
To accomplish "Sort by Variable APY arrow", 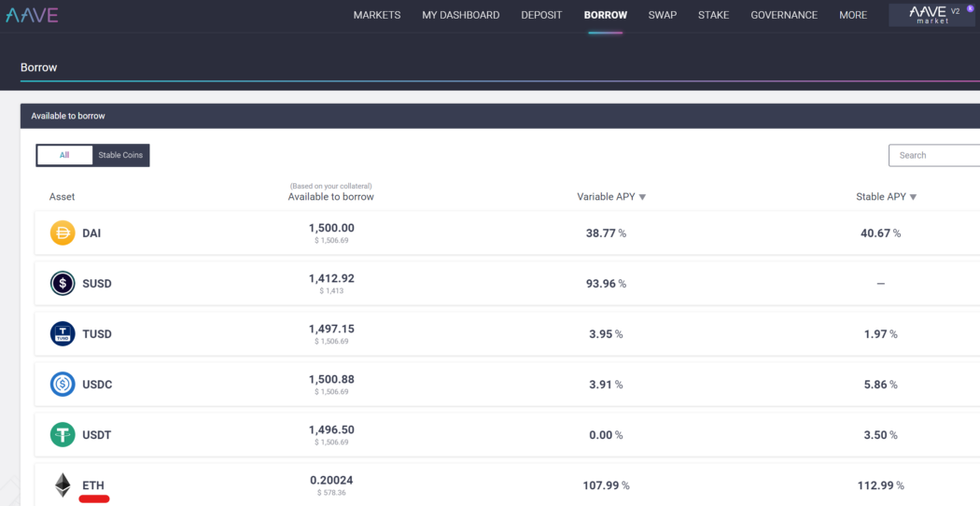I will pyautogui.click(x=642, y=197).
